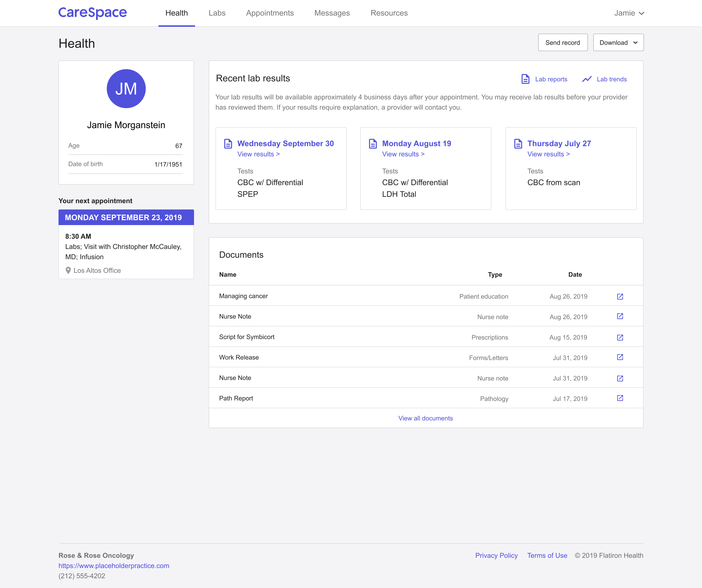The width and height of the screenshot is (702, 588).
Task: Click the Prescriptions type cell
Action: pyautogui.click(x=489, y=337)
